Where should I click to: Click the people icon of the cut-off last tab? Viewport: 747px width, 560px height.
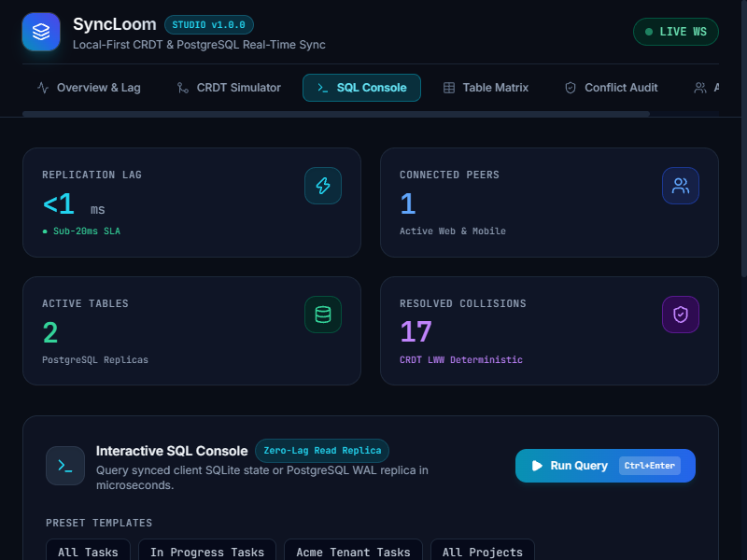click(x=699, y=88)
